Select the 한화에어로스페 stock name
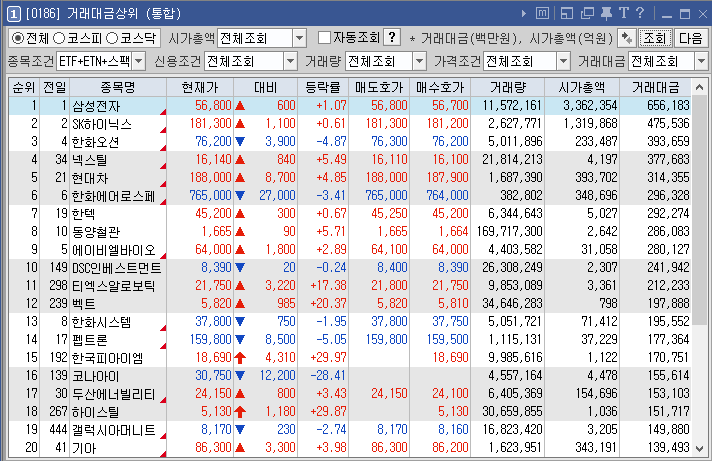This screenshot has height=461, width=712. pos(114,196)
